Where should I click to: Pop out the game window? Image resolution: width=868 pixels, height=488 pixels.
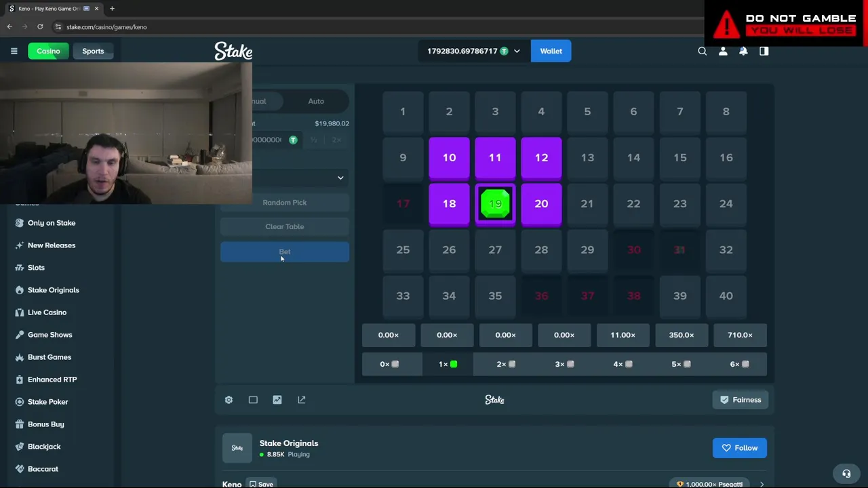click(x=302, y=400)
